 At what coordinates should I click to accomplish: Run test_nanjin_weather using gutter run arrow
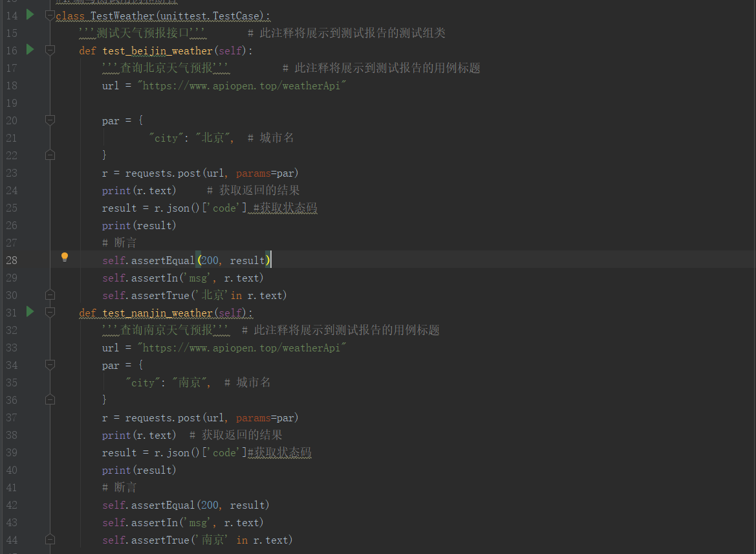pos(30,311)
